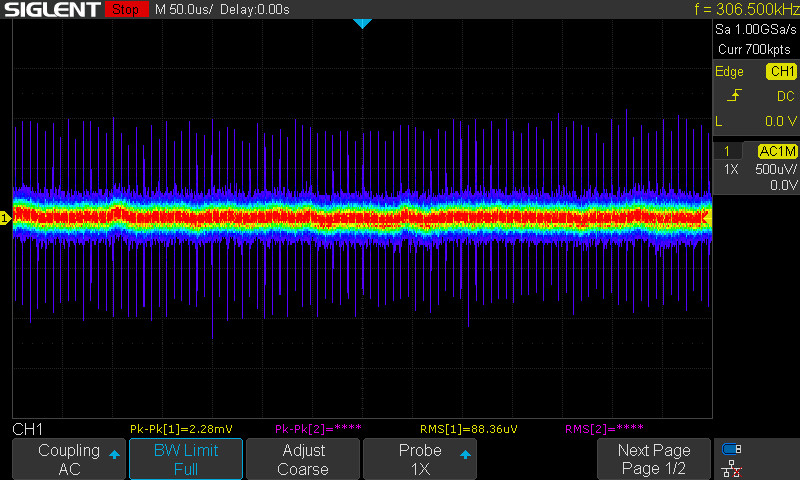This screenshot has width=800, height=480.
Task: Click the LAN network status icon
Action: [732, 468]
